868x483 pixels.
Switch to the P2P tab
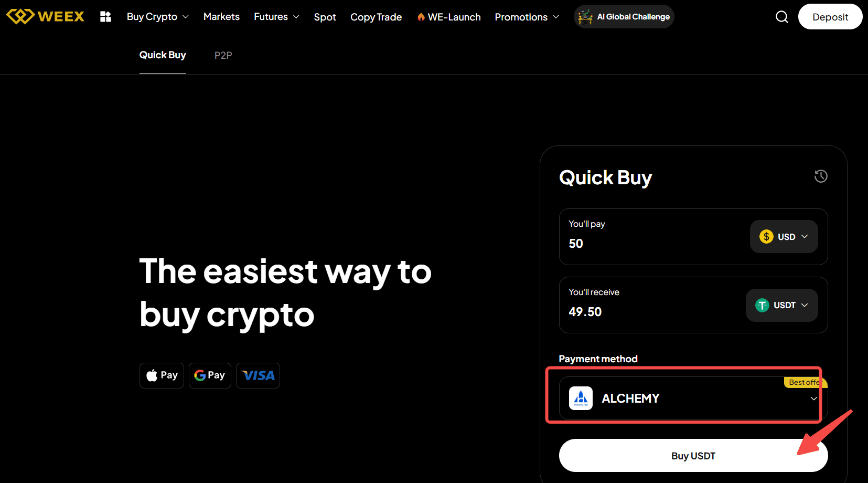pyautogui.click(x=223, y=55)
